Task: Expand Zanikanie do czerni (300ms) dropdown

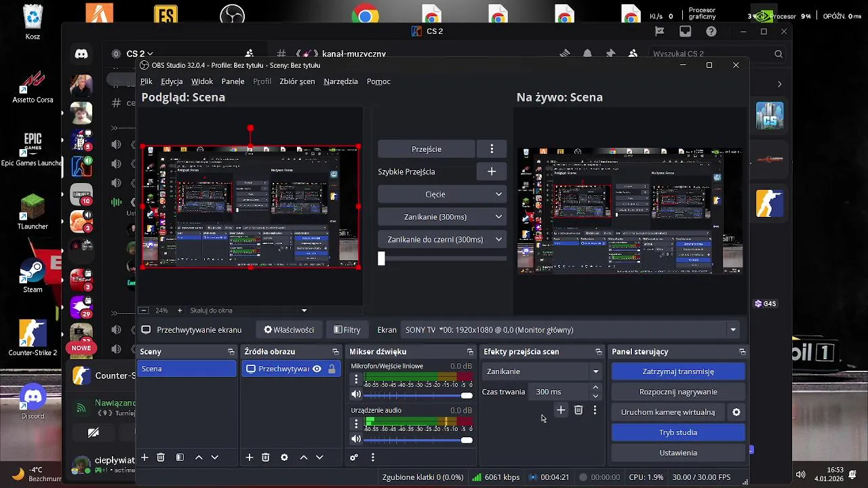Action: point(498,239)
